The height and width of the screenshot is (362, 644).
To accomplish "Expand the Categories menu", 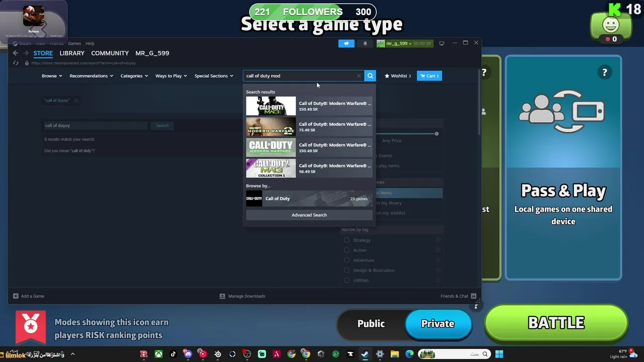I will pos(134,76).
